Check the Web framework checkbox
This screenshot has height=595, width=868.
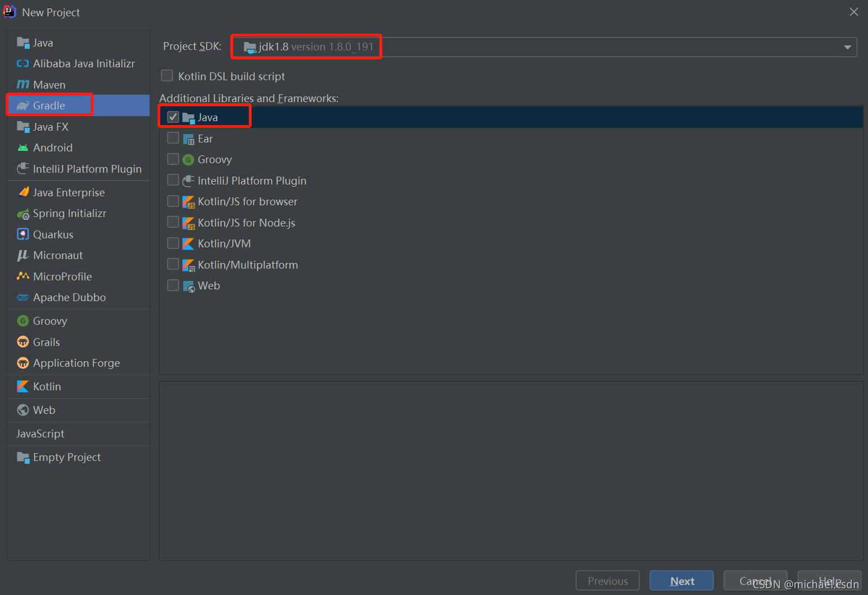click(x=173, y=285)
